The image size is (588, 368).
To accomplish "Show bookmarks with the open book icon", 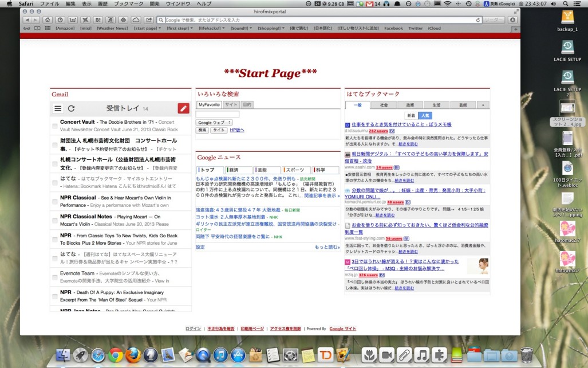I will [37, 28].
